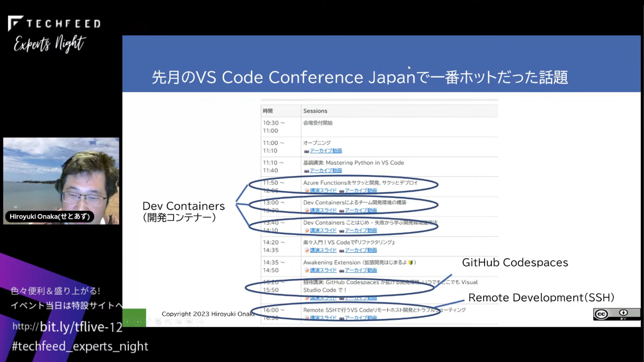Click the Creative Commons license badge

pyautogui.click(x=616, y=314)
